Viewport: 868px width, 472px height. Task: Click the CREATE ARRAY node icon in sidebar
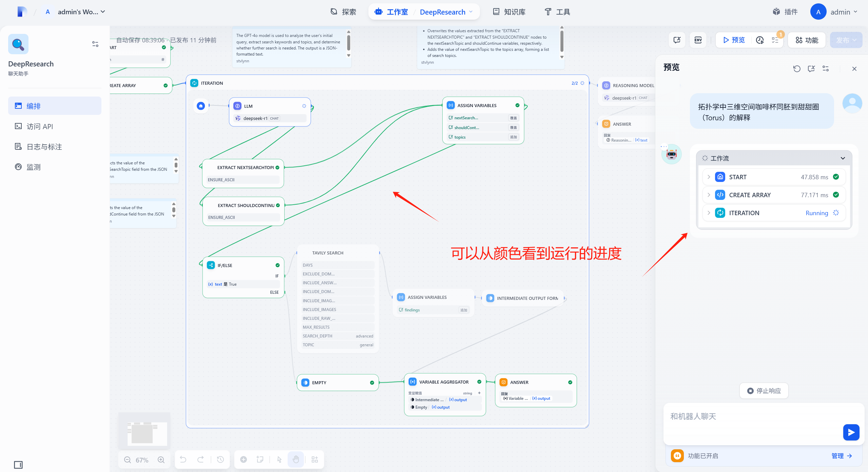point(720,195)
